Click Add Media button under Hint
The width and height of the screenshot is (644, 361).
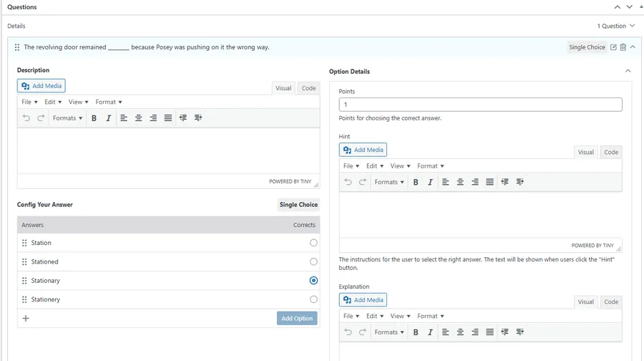click(x=363, y=150)
